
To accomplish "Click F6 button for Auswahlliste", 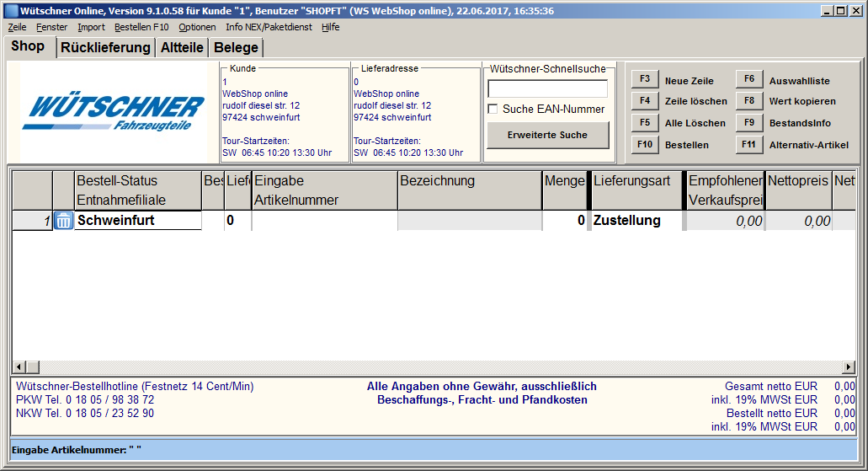I will coord(749,79).
